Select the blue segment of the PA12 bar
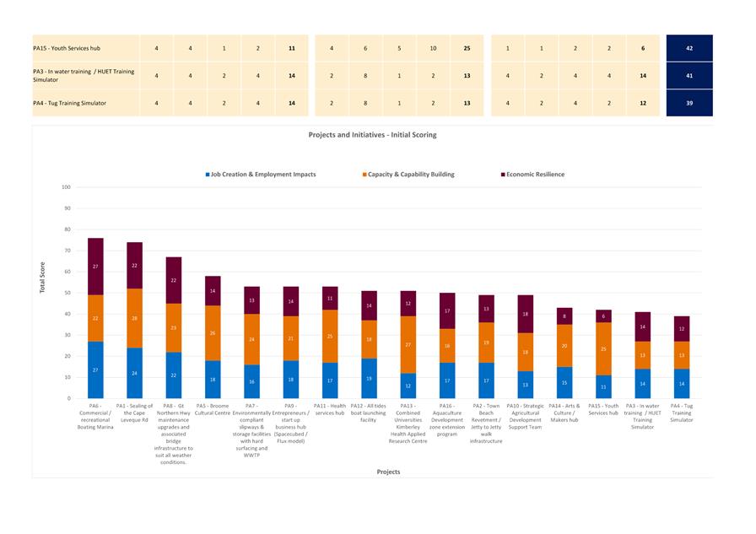756x534 pixels. coord(369,378)
